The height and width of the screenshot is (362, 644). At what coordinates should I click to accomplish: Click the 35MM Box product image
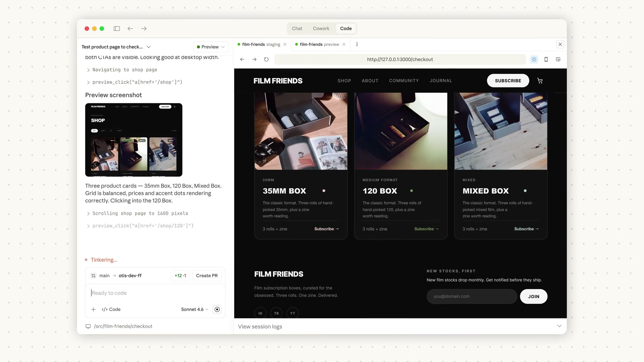pos(301,131)
